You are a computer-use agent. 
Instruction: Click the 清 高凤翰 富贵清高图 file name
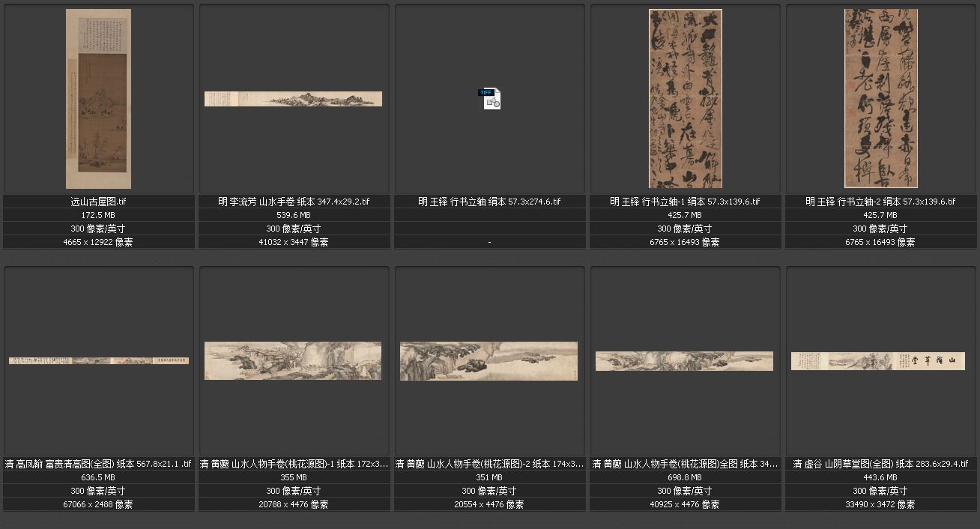click(x=98, y=464)
